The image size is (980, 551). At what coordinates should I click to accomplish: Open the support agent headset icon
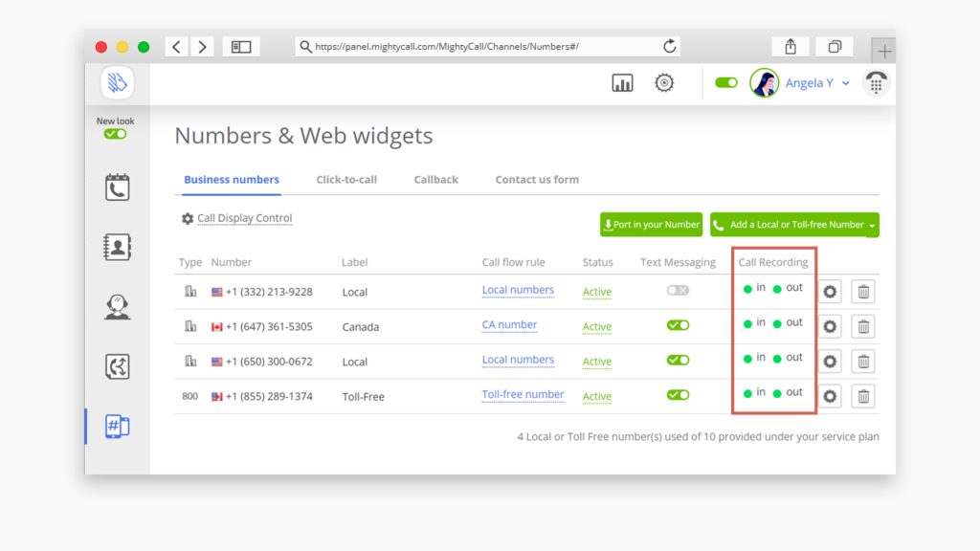pos(117,307)
